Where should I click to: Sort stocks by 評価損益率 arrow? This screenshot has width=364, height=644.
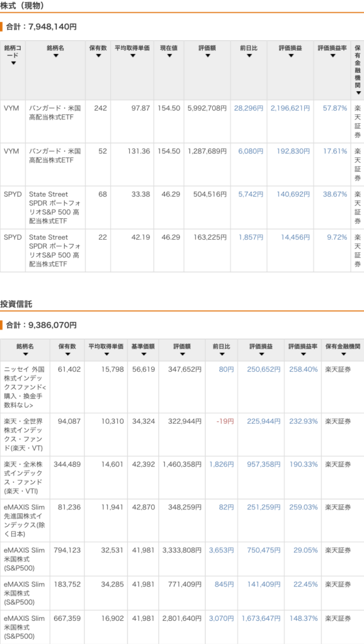tap(333, 56)
